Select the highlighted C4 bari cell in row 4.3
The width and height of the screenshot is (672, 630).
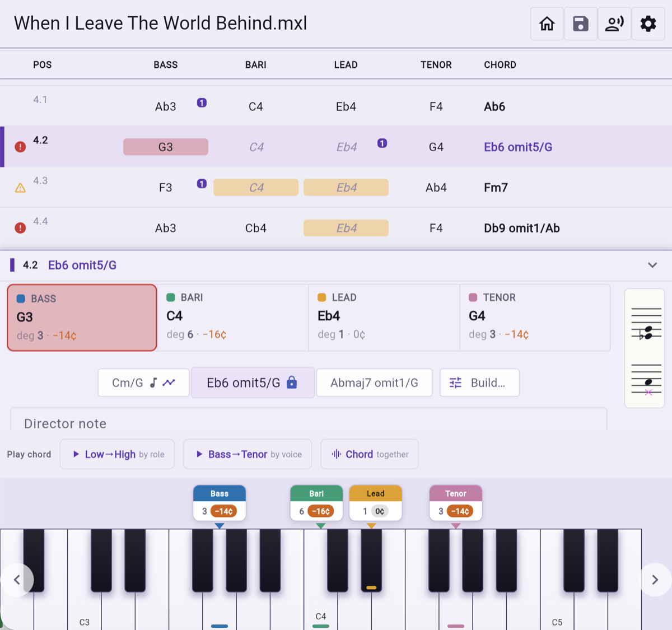pos(256,188)
